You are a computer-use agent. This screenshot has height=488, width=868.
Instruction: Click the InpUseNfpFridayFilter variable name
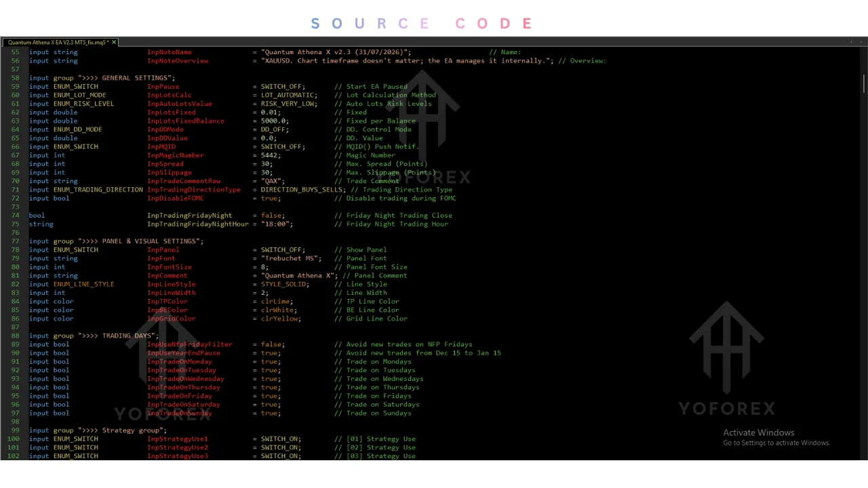pos(190,344)
